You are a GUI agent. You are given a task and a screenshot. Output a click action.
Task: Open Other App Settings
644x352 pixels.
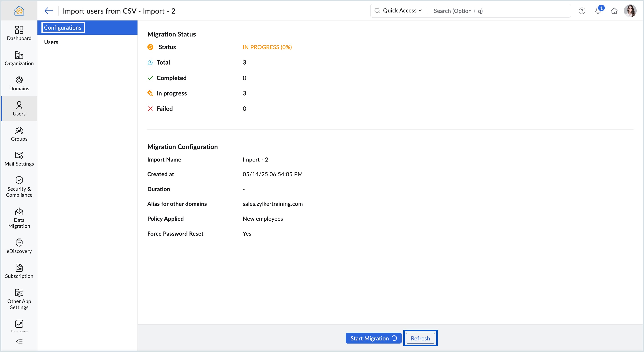19,299
